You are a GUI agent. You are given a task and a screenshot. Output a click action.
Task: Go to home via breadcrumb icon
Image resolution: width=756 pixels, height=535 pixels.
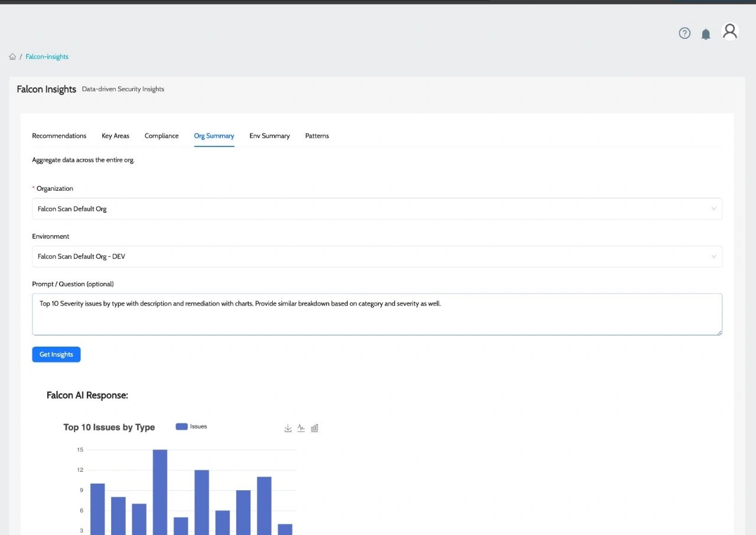pyautogui.click(x=12, y=57)
